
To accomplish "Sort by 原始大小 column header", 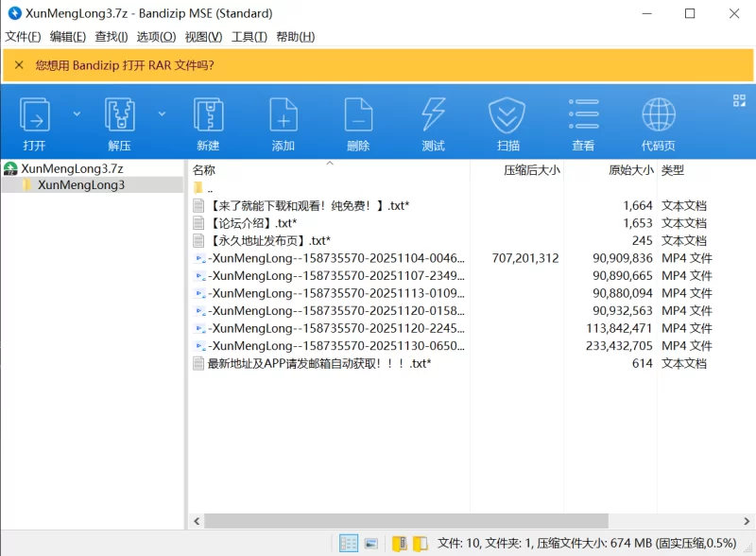I will tap(610, 170).
